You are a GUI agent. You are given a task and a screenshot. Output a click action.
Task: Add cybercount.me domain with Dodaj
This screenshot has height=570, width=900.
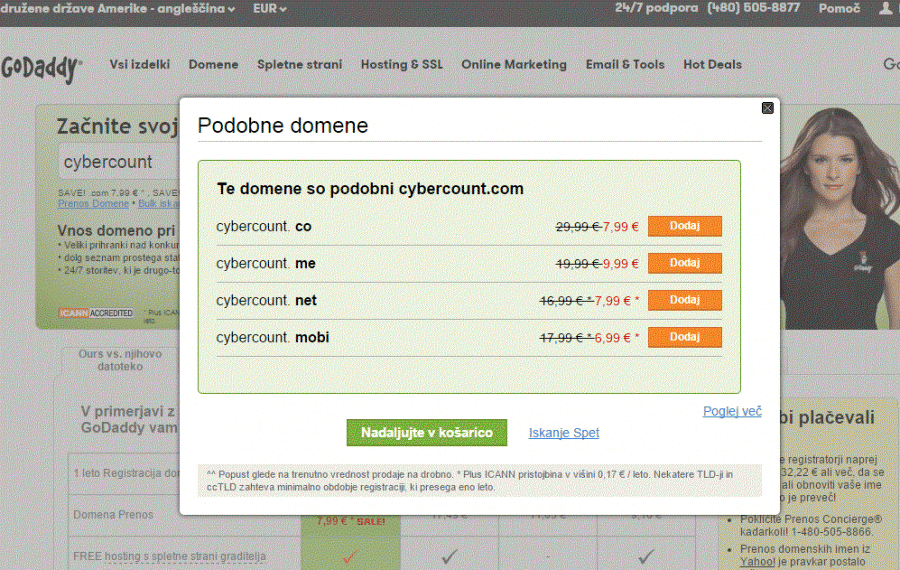(x=684, y=263)
